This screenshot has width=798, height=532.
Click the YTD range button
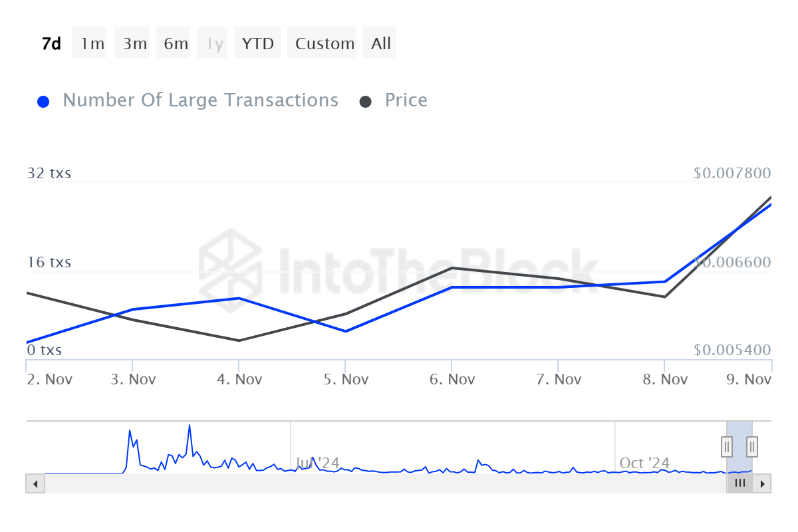[x=257, y=44]
